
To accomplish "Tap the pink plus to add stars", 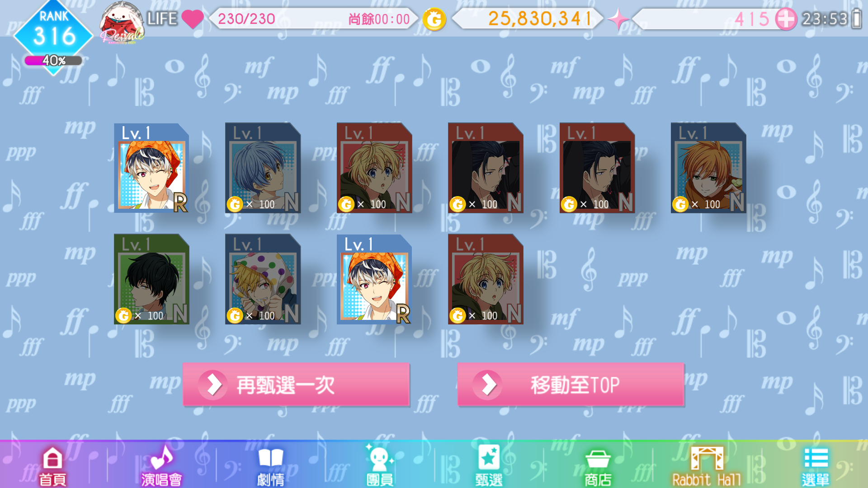I will (x=786, y=19).
